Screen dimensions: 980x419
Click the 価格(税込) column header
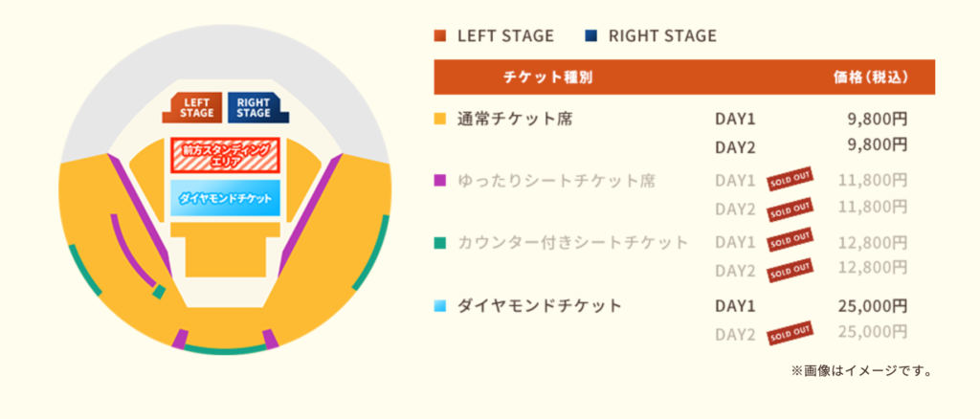coord(870,77)
